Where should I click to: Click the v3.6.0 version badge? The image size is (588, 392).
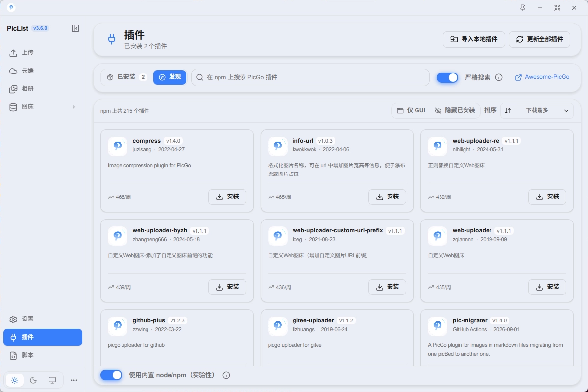(x=40, y=28)
